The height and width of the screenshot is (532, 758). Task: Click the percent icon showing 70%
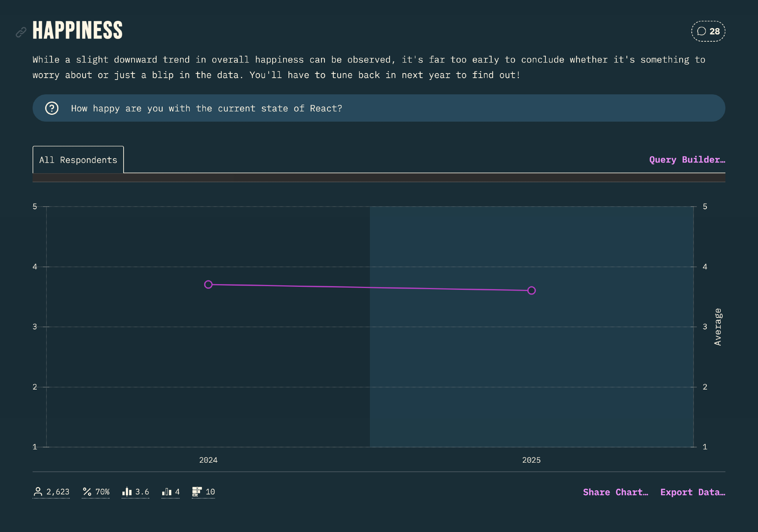click(87, 492)
